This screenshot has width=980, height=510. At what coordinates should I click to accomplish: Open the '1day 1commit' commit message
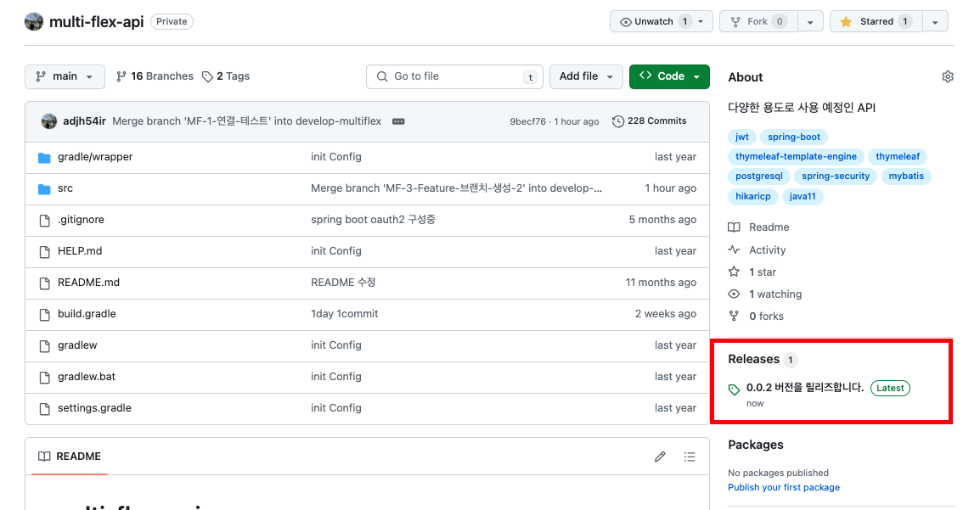[345, 313]
